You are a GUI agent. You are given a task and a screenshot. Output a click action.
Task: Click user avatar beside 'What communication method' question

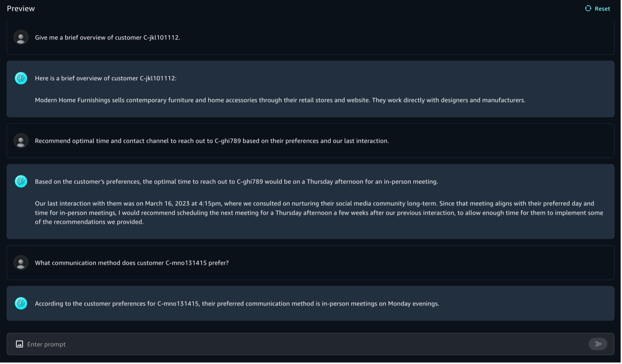pyautogui.click(x=21, y=263)
